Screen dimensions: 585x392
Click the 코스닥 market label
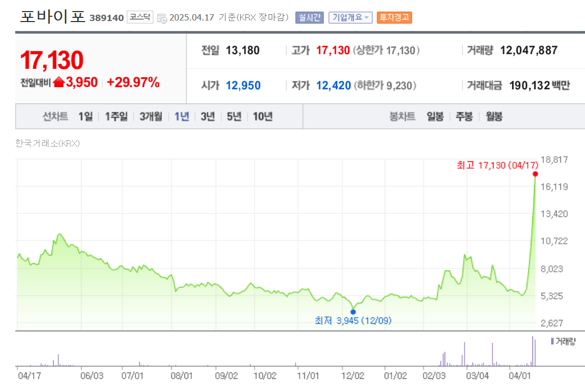click(x=140, y=17)
